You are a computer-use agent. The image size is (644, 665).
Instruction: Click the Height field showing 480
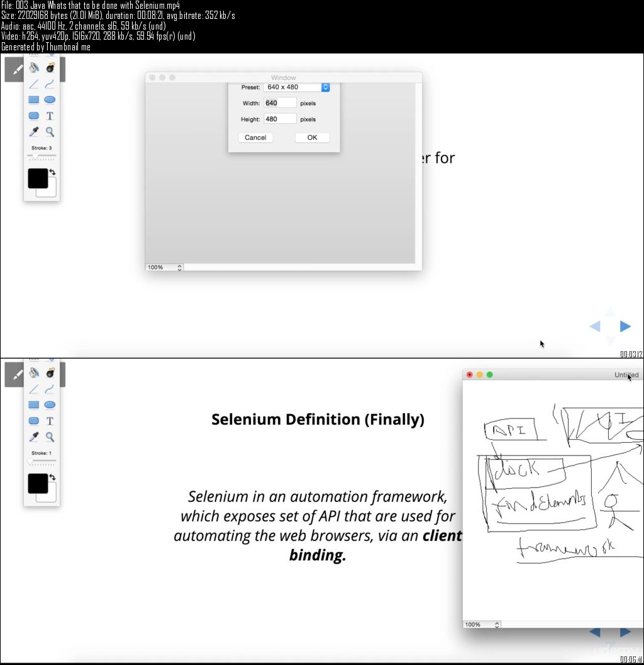click(x=280, y=119)
